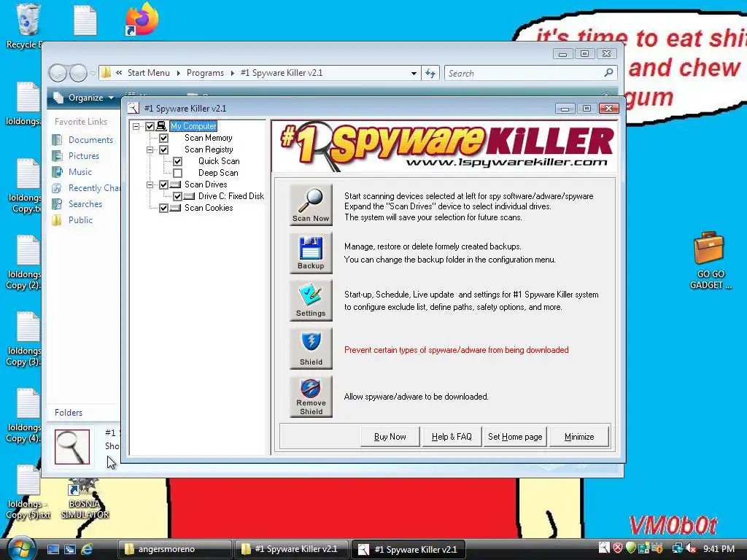Uncheck the Quick Scan checkbox
The image size is (747, 560).
(x=178, y=161)
